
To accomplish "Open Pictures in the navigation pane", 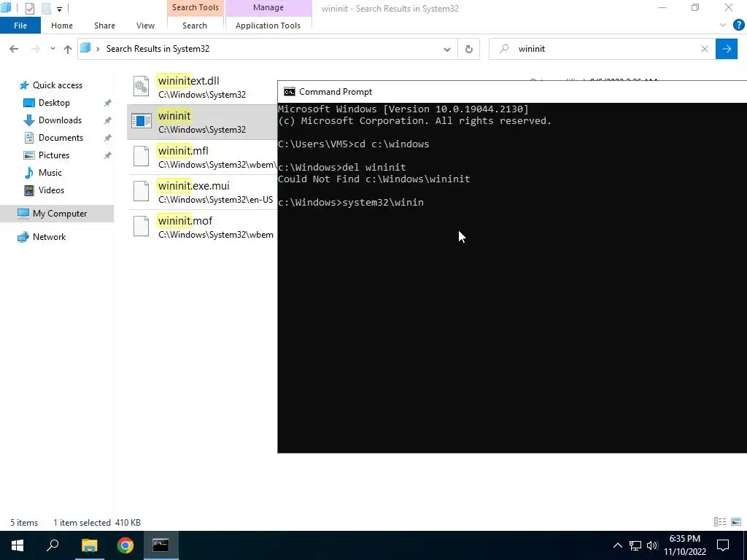I will tap(53, 155).
